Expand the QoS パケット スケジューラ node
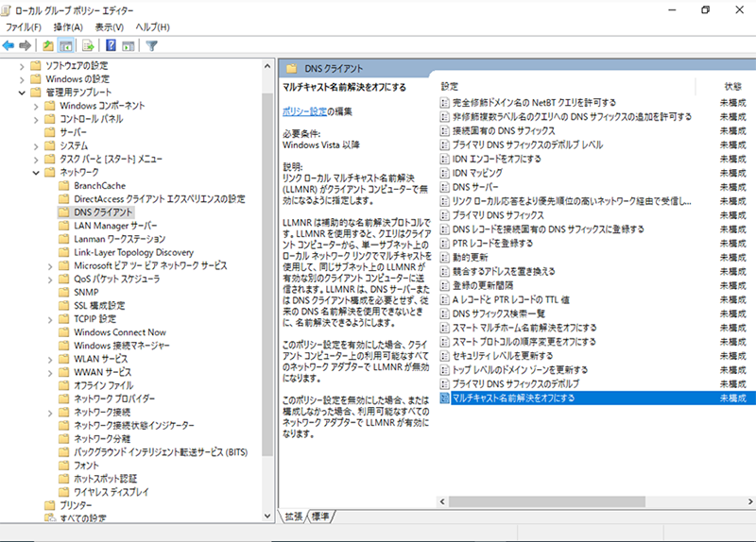The width and height of the screenshot is (756, 542). pos(50,279)
